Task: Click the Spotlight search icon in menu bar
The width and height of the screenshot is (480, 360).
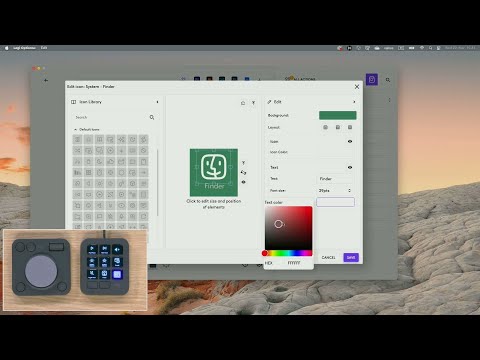Action: [x=430, y=48]
